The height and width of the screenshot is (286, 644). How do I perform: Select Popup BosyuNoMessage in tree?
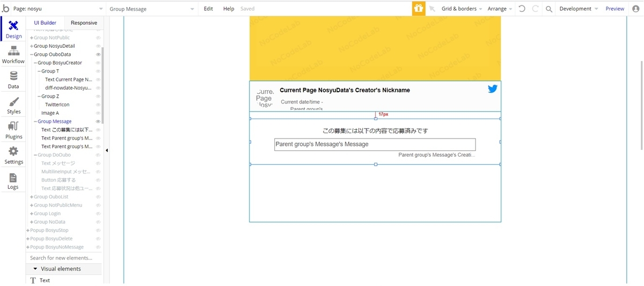tap(57, 247)
